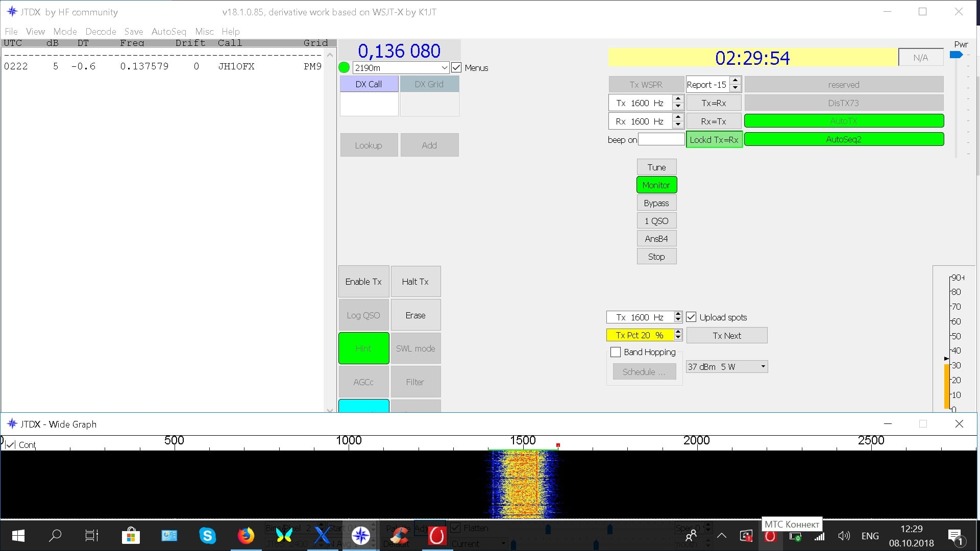This screenshot has height=551, width=980.
Task: Switch to JTDX compass icon on taskbar
Action: coord(360,536)
